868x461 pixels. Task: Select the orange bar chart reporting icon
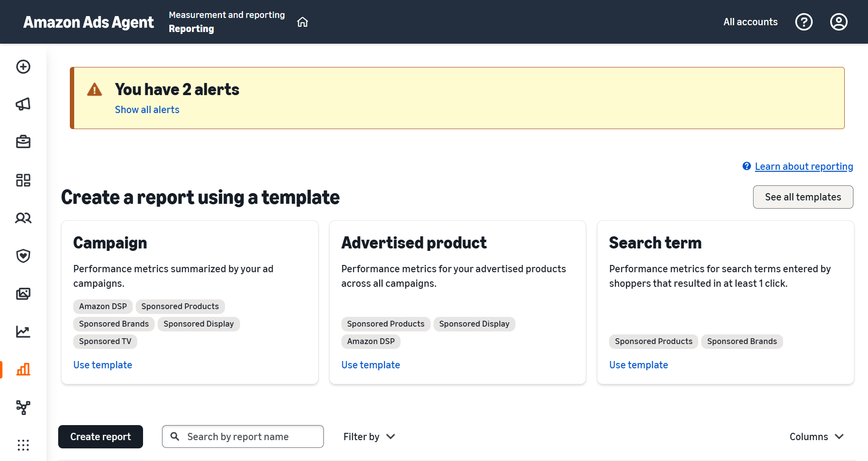(23, 369)
